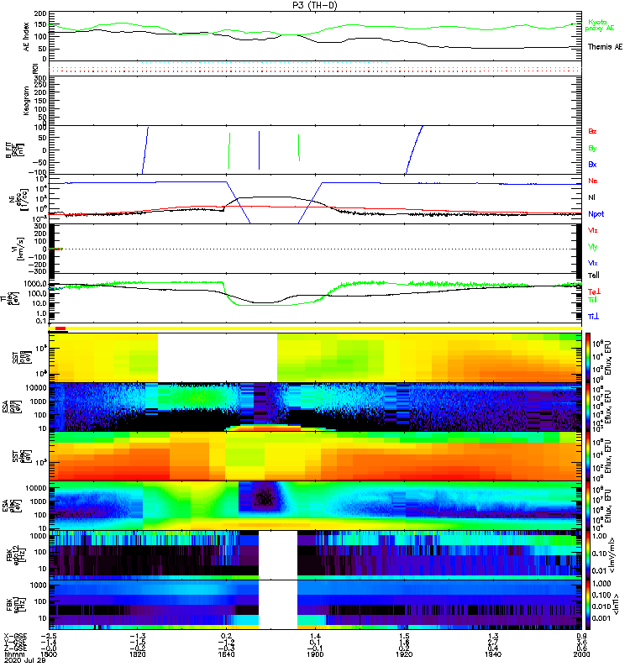
Task: Click the FBK magnetic panel "<|nT|>" color bar
Action: pos(588,605)
